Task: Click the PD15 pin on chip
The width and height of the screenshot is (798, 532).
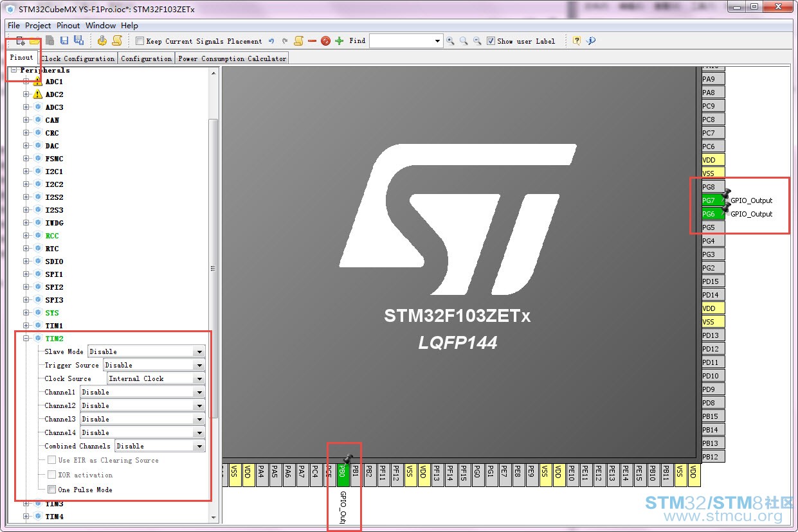Action: coord(713,281)
